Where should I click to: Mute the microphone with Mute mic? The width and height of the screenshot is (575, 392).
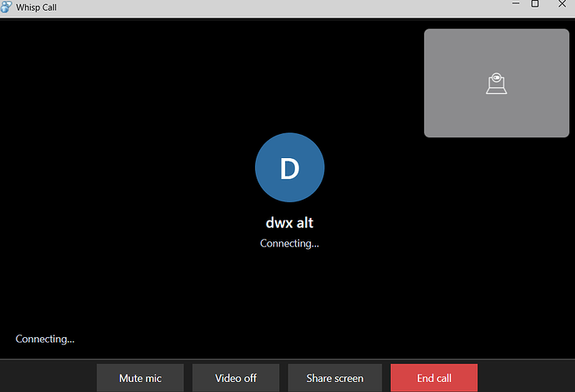140,378
